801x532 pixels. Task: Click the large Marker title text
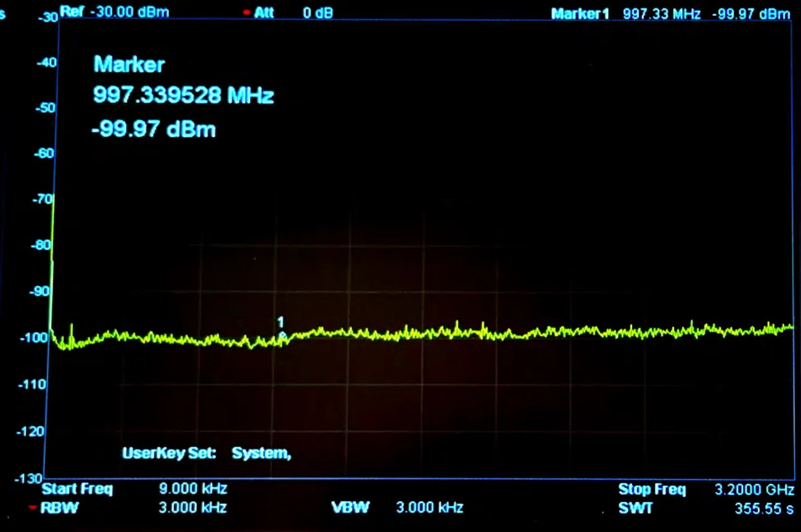click(129, 64)
